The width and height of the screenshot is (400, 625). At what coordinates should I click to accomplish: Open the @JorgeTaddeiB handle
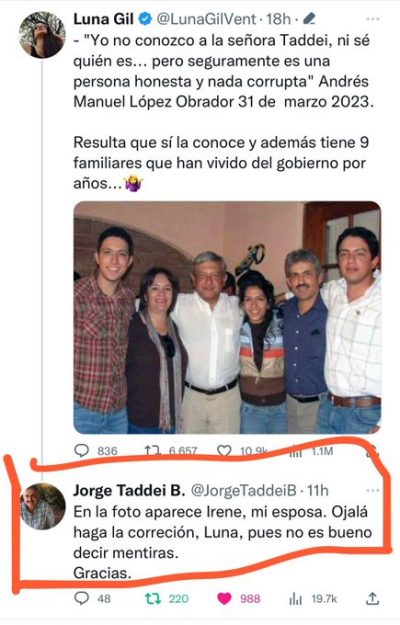[244, 490]
